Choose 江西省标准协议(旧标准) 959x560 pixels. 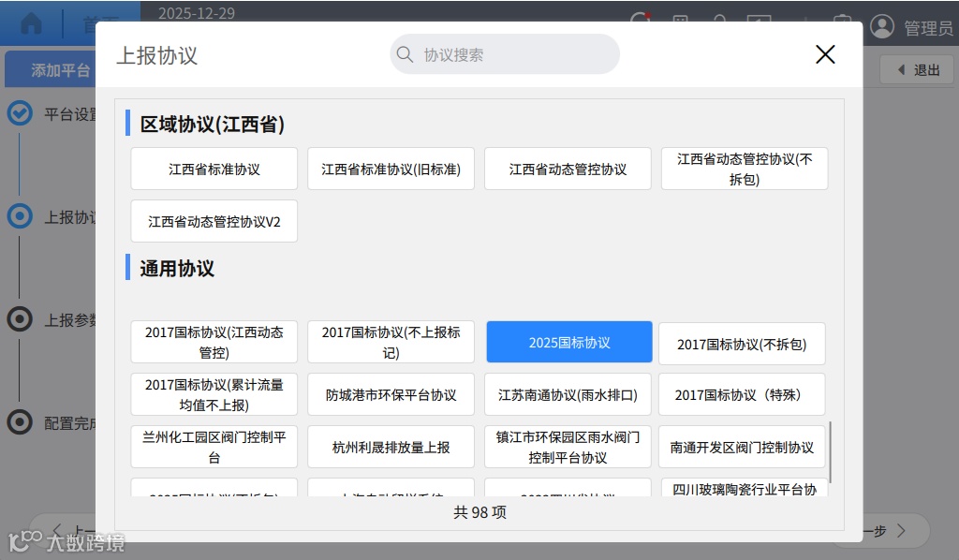[391, 169]
